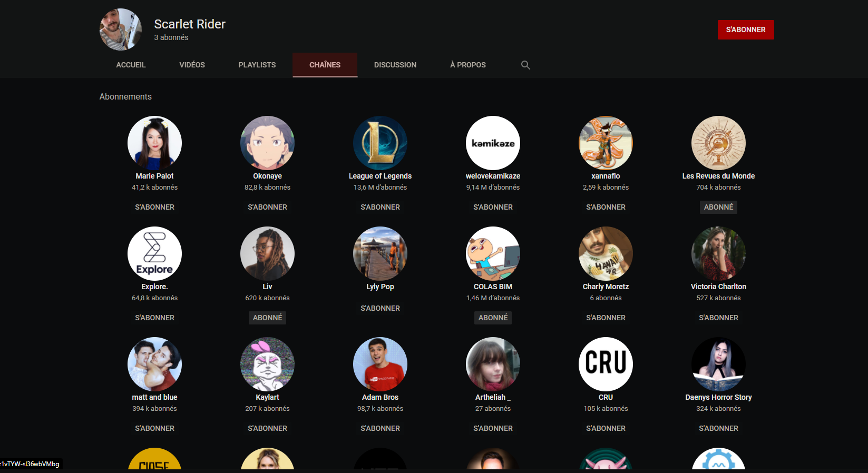Open Explore. channel logo
Viewport: 868px width, 473px height.
tap(154, 253)
